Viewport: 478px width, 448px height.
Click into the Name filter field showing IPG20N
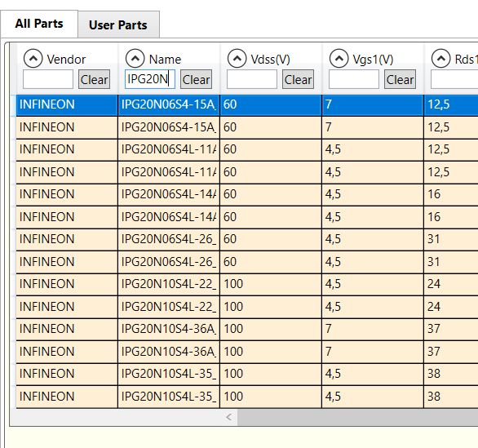pos(150,79)
